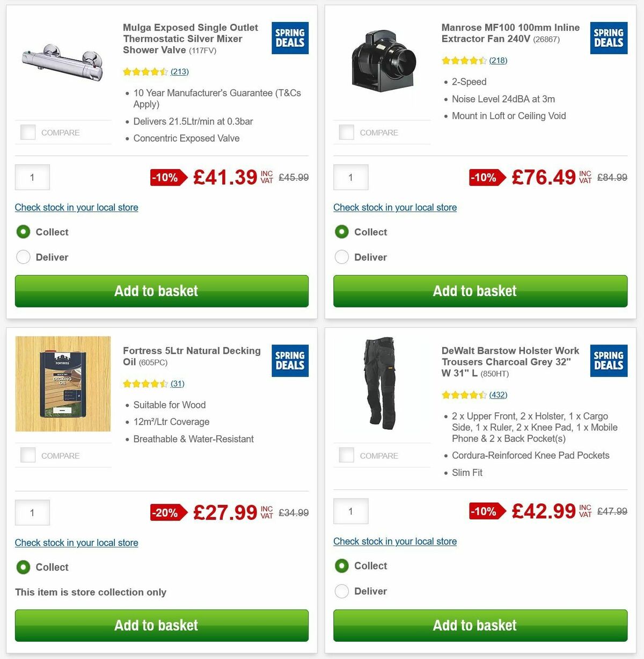Click the quantity field for the extractor fan
Image resolution: width=644 pixels, height=659 pixels.
coord(351,177)
